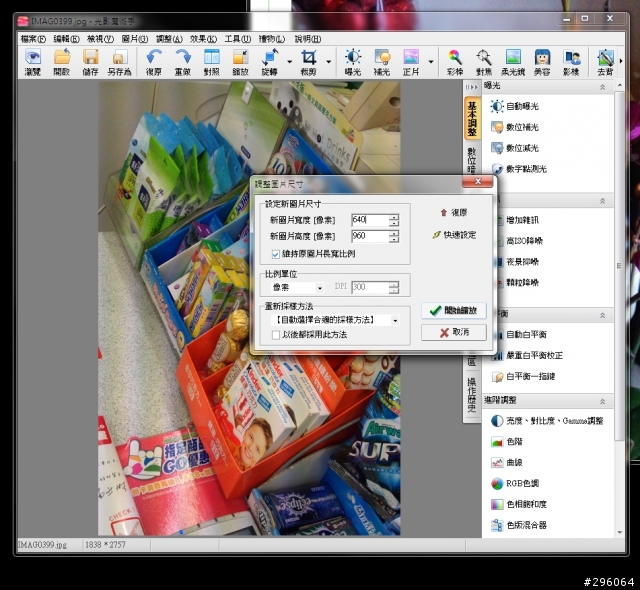Click 數位減光 in the right panel
Screen dimensions: 640x590
(x=515, y=148)
